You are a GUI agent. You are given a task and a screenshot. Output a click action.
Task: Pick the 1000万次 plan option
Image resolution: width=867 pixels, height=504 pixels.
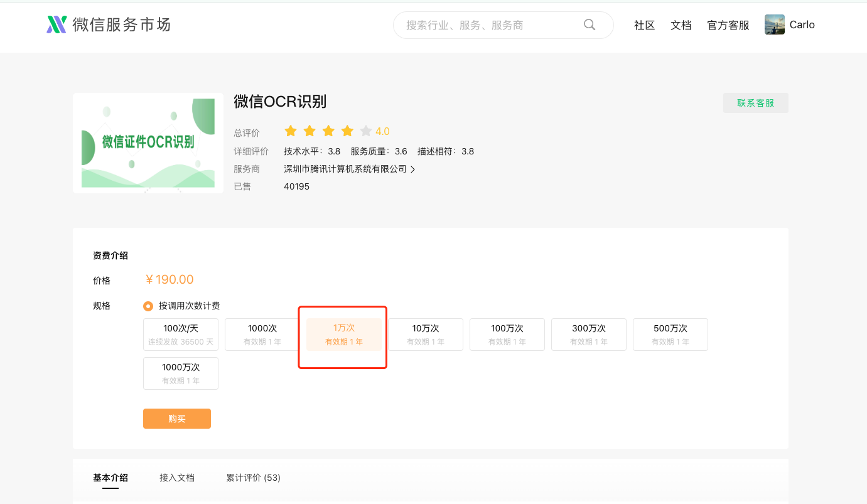(x=181, y=373)
